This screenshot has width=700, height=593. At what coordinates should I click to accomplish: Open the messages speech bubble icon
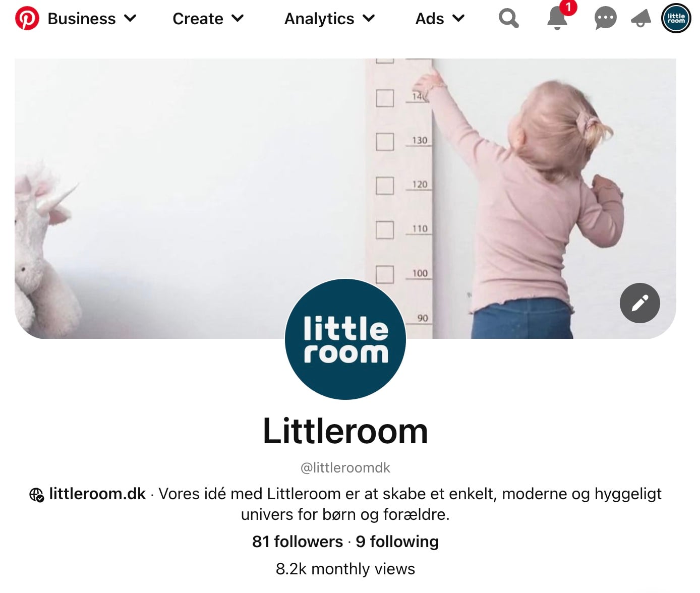click(605, 19)
